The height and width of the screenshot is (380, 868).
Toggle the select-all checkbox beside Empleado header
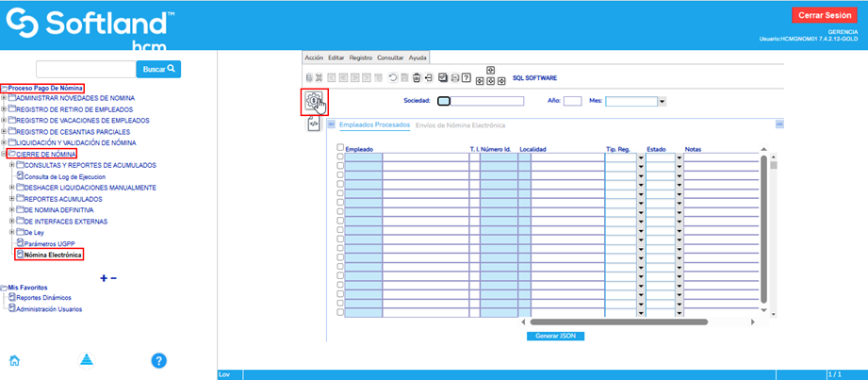click(340, 148)
